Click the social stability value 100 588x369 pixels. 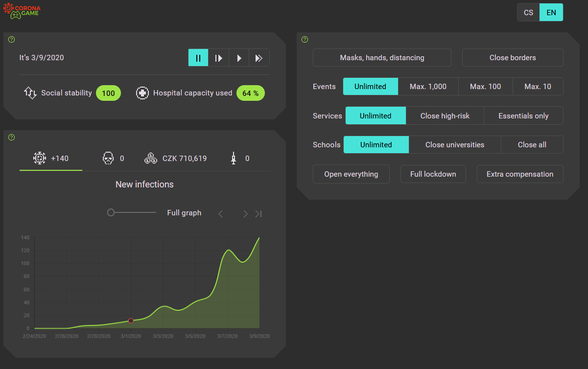108,93
